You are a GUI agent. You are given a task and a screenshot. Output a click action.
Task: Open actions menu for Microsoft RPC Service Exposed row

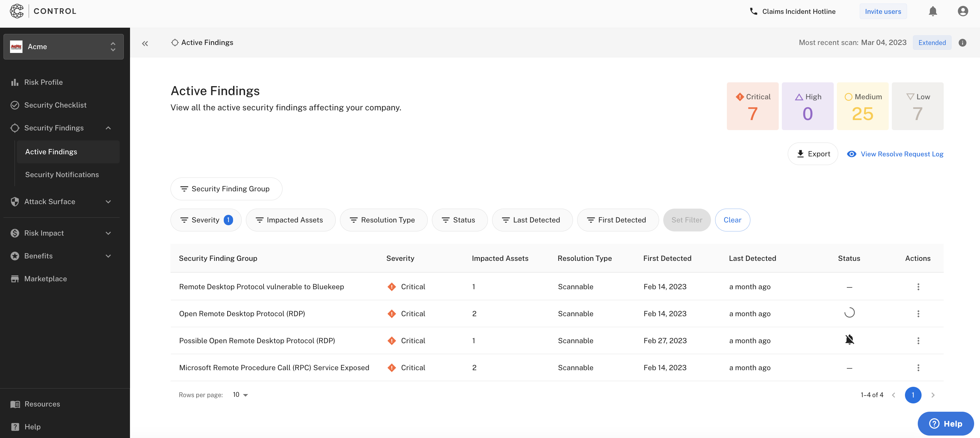coord(918,368)
